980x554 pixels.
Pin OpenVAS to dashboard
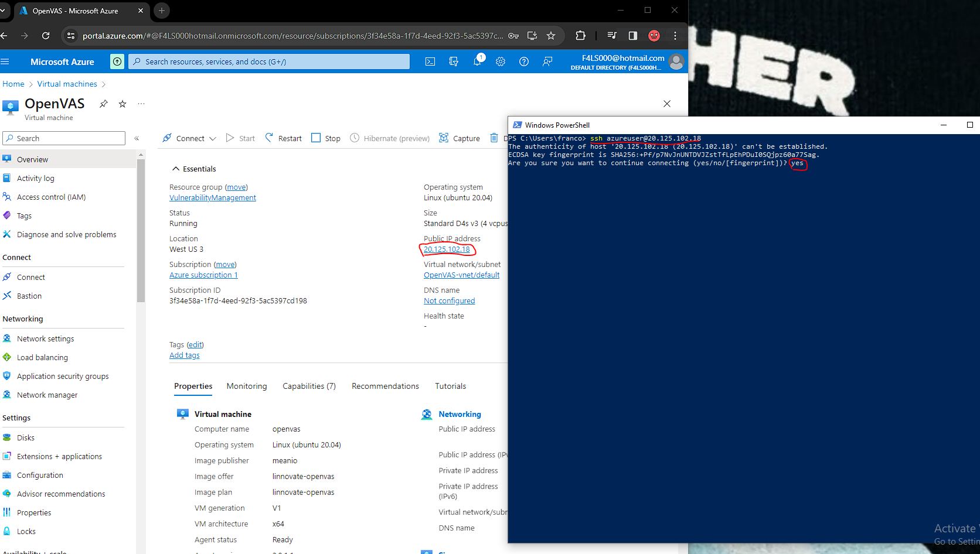(104, 104)
